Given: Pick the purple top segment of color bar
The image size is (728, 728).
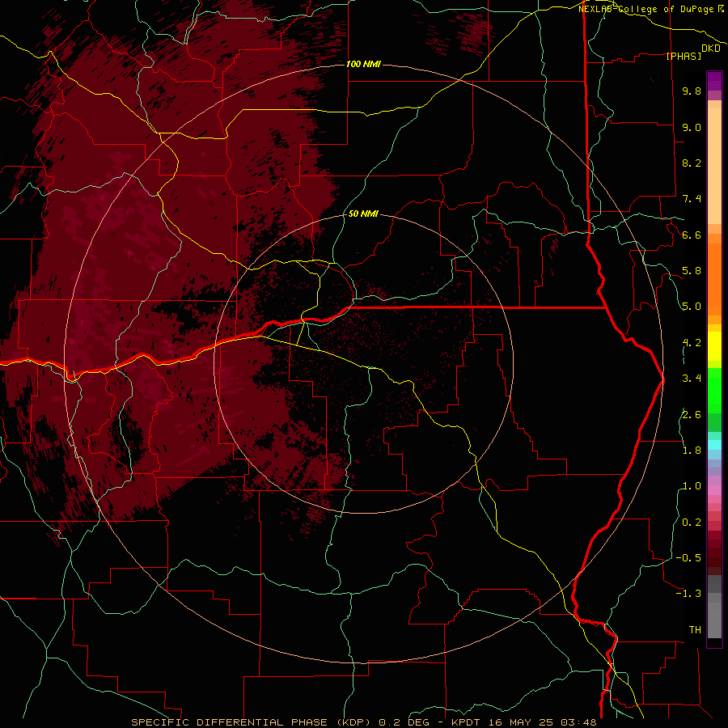Looking at the screenshot, I should [x=714, y=81].
